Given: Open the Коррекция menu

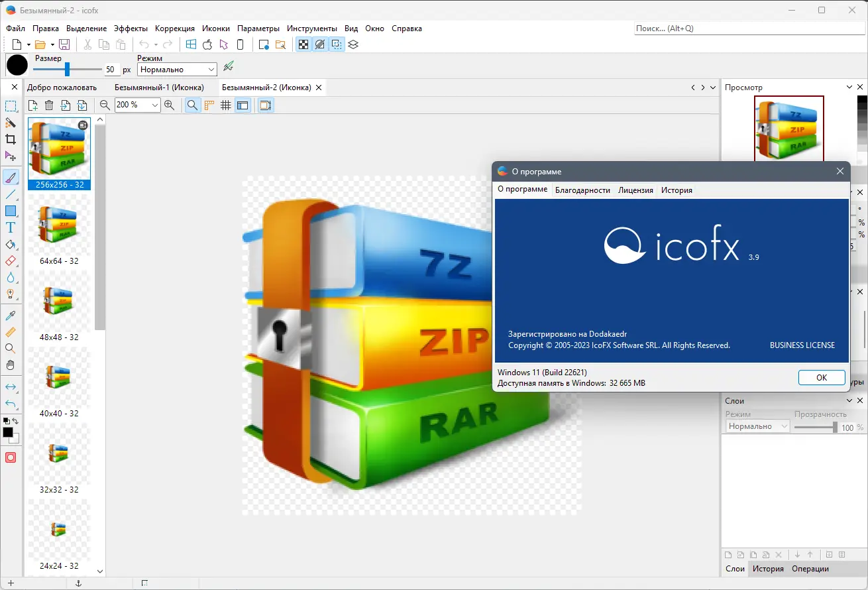Looking at the screenshot, I should point(175,29).
